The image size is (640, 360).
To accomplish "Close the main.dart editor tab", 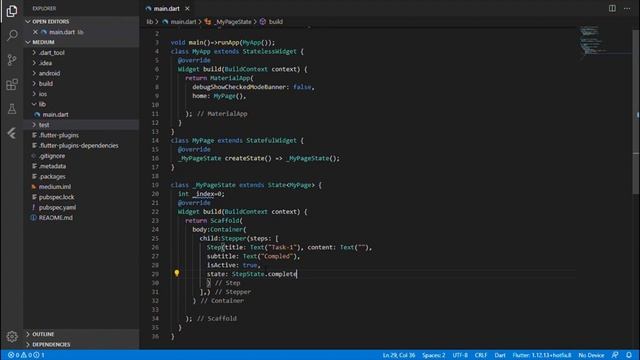I will click(x=187, y=9).
